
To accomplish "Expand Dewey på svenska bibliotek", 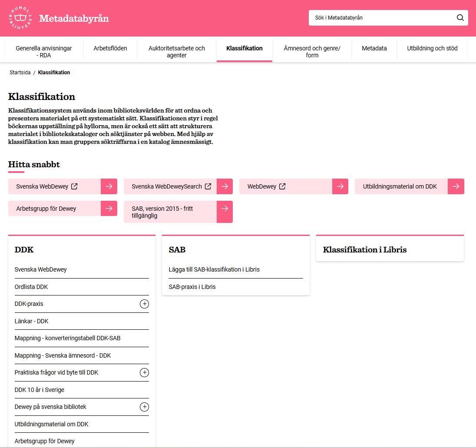I will pos(144,407).
